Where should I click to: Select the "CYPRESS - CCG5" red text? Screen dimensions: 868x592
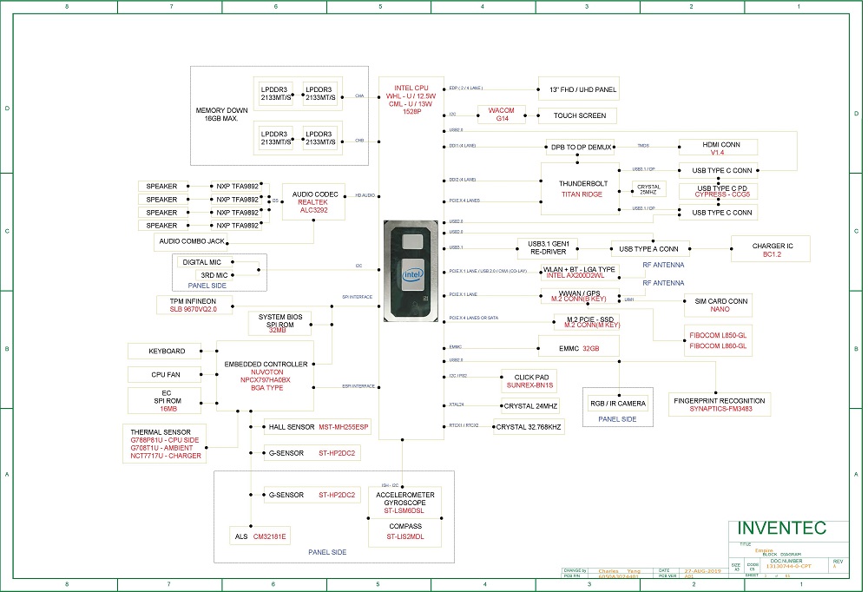click(x=722, y=195)
